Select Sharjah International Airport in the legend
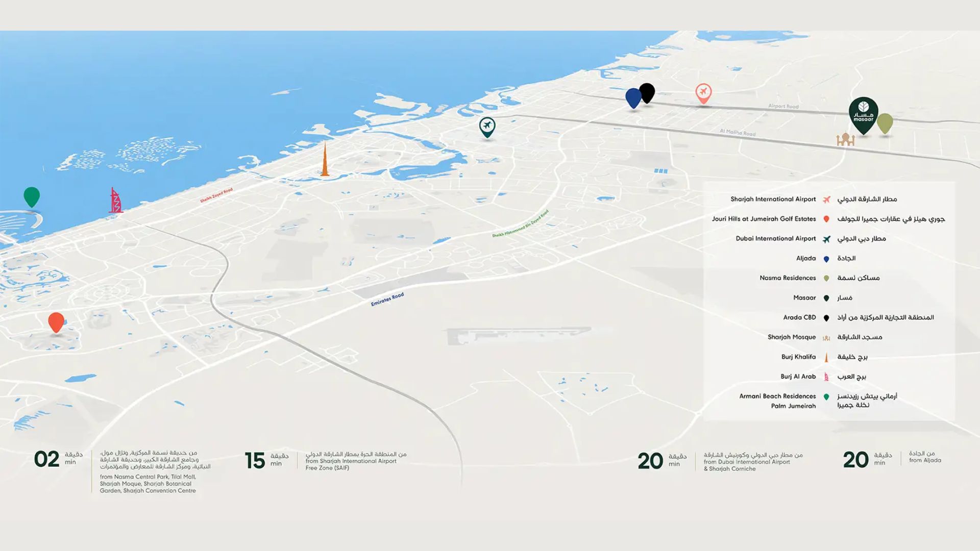The image size is (980, 551). click(773, 199)
